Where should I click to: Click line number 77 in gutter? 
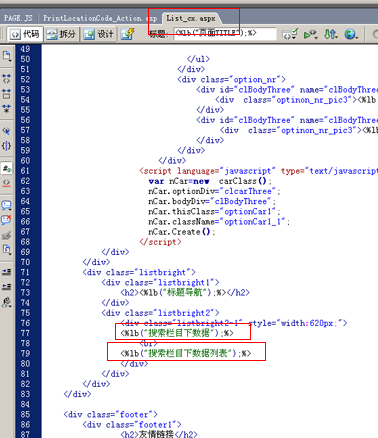click(25, 333)
